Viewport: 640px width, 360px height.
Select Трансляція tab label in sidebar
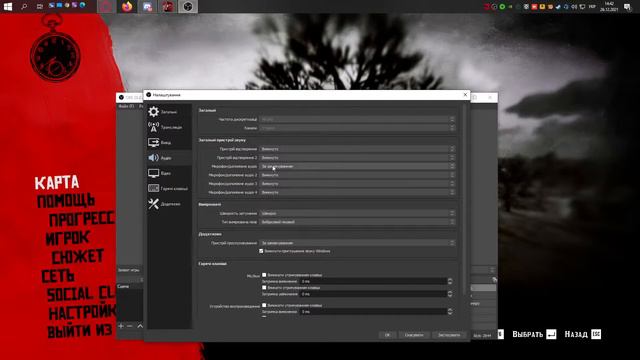click(171, 127)
